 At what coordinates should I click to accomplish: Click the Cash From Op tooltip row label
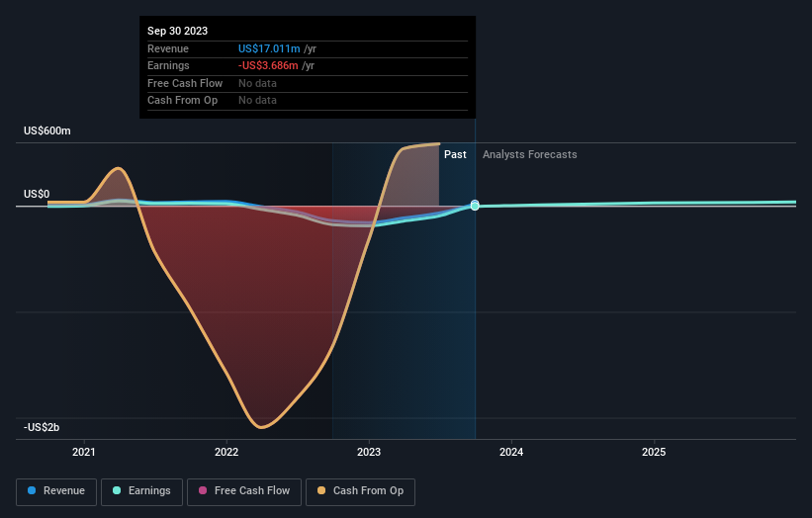coord(182,101)
